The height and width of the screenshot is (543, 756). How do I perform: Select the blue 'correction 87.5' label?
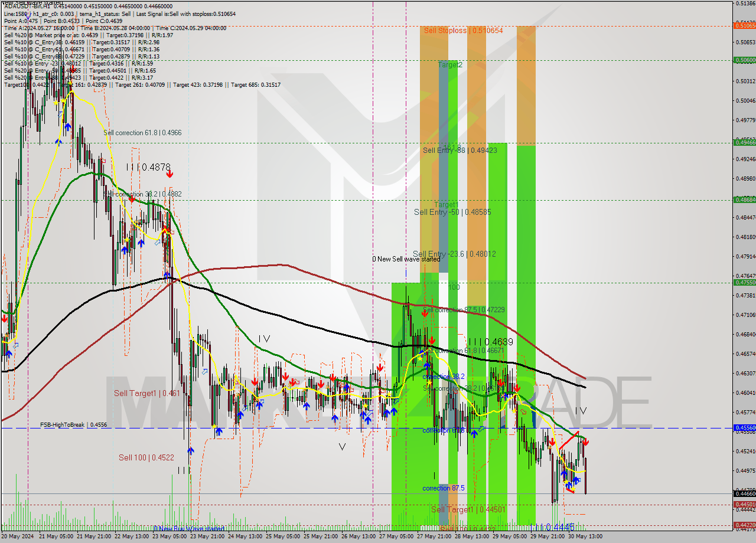[x=444, y=488]
